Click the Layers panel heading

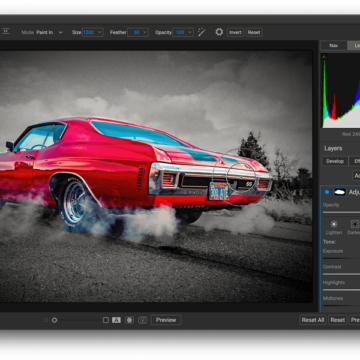[x=333, y=148]
